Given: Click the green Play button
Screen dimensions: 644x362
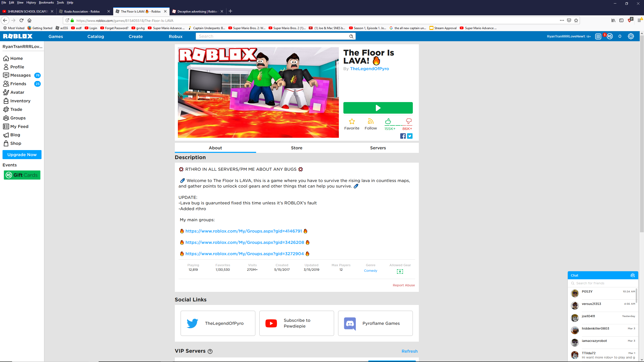Looking at the screenshot, I should tap(378, 108).
